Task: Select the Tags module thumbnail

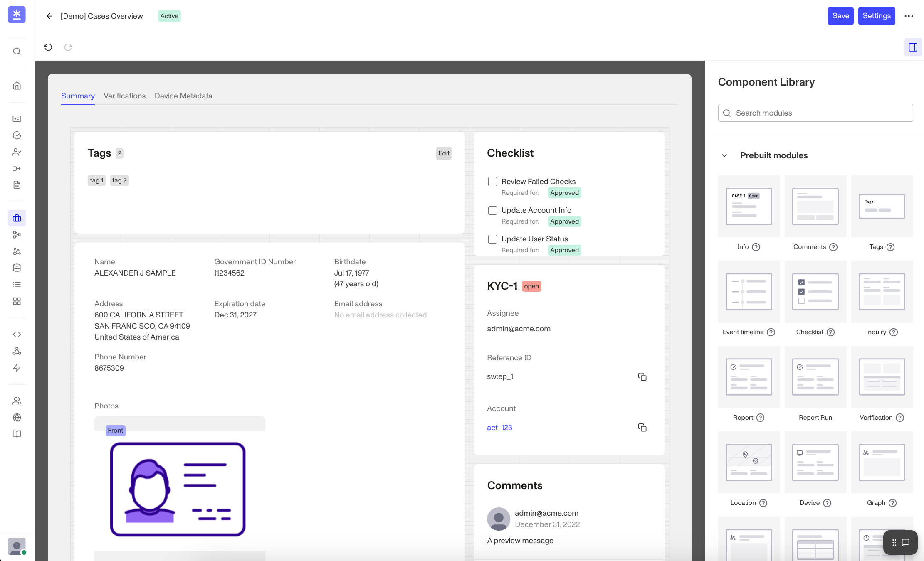Action: 882,207
